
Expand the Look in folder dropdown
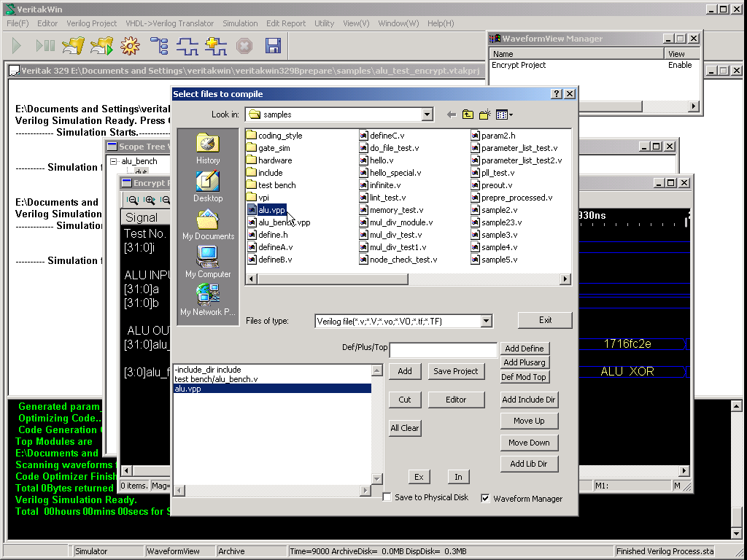(427, 114)
